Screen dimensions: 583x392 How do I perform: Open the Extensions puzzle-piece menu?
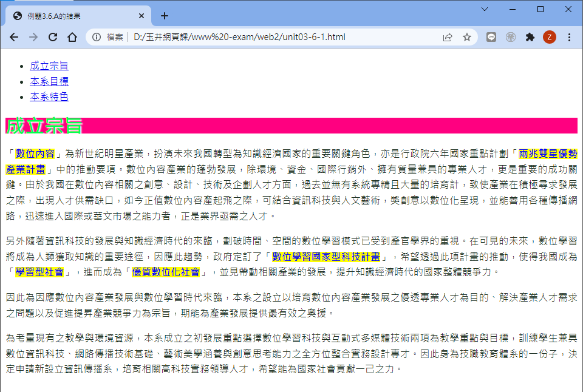(x=530, y=37)
